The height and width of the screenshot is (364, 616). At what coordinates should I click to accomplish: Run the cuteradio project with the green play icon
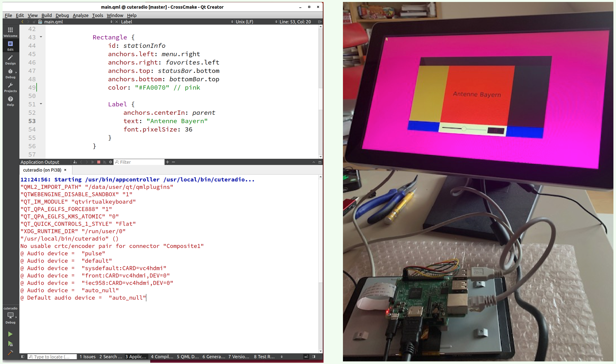click(10, 334)
